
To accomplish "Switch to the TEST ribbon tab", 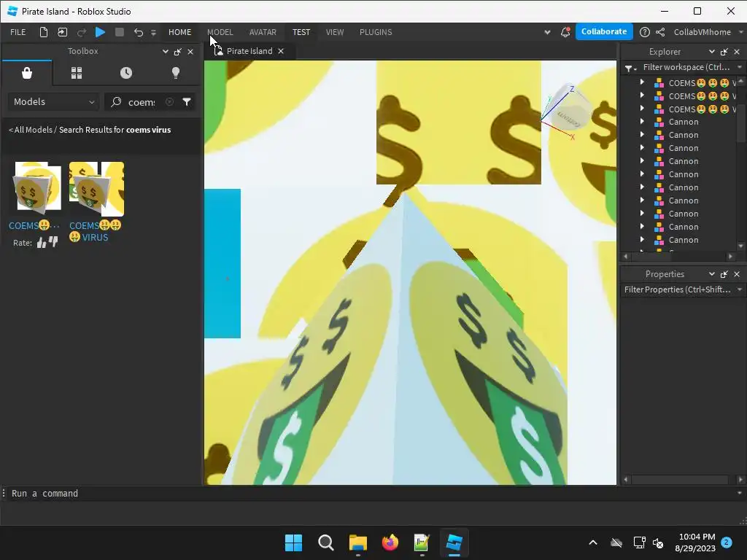I will (301, 32).
